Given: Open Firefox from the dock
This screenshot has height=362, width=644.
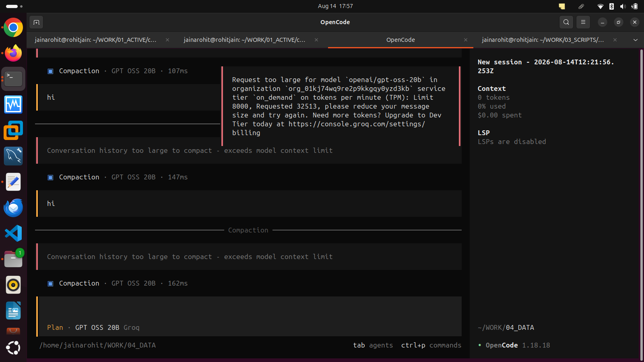Looking at the screenshot, I should [x=13, y=53].
